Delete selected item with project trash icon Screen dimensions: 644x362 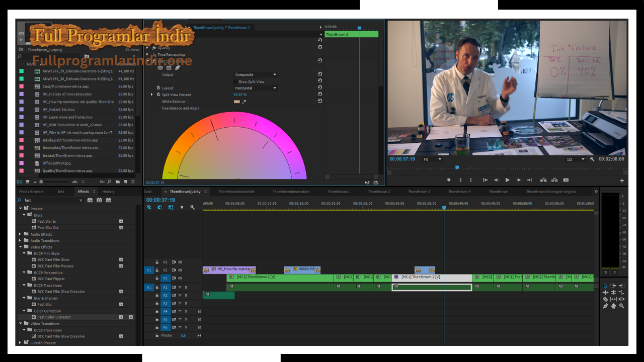pyautogui.click(x=133, y=182)
